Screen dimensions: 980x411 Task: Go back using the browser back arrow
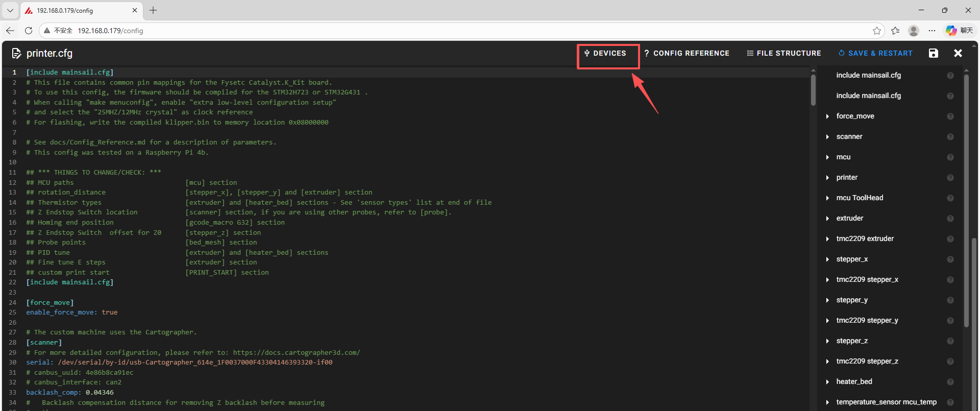coord(10,31)
